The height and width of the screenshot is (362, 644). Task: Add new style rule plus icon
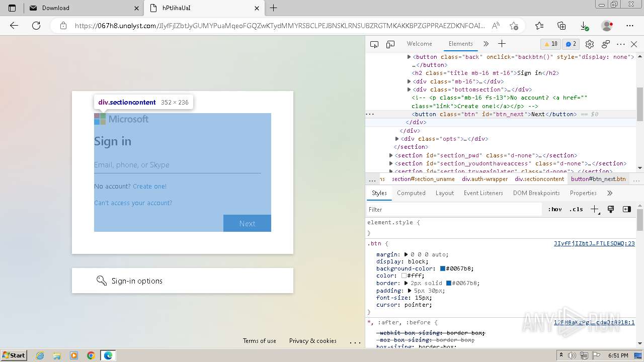[595, 209]
